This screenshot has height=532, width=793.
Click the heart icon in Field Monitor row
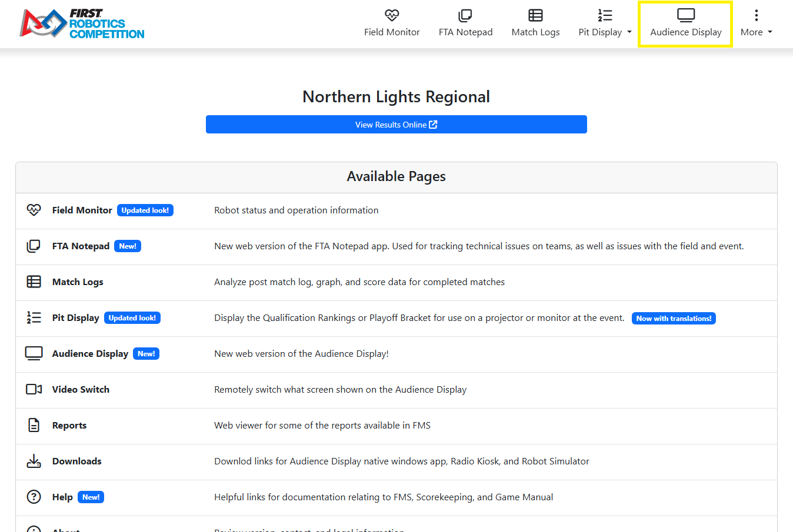(x=34, y=210)
